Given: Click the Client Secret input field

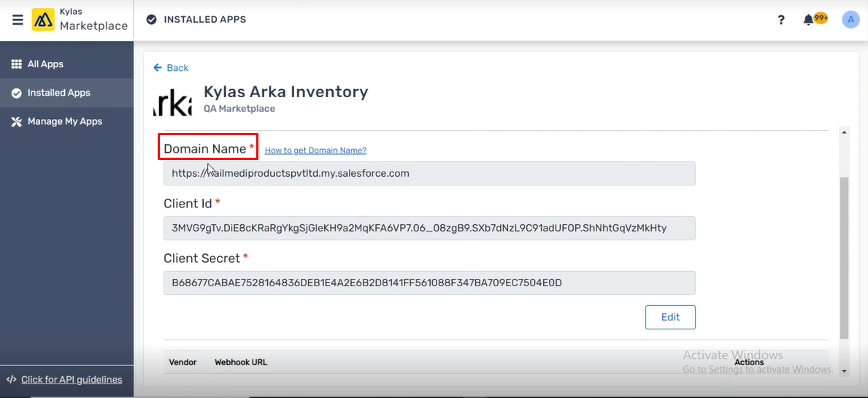Looking at the screenshot, I should click(429, 283).
